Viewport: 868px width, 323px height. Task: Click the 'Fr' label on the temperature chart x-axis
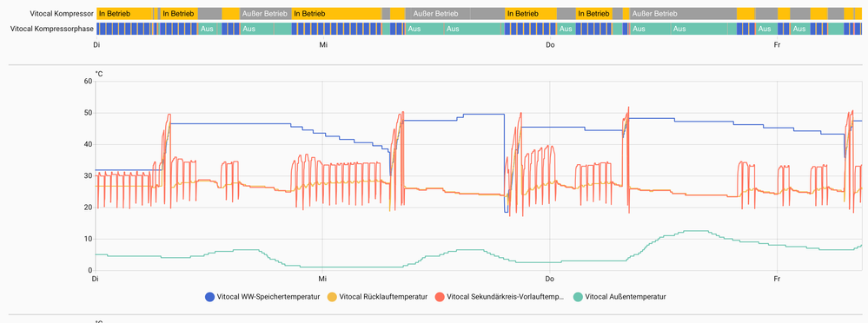pyautogui.click(x=777, y=279)
